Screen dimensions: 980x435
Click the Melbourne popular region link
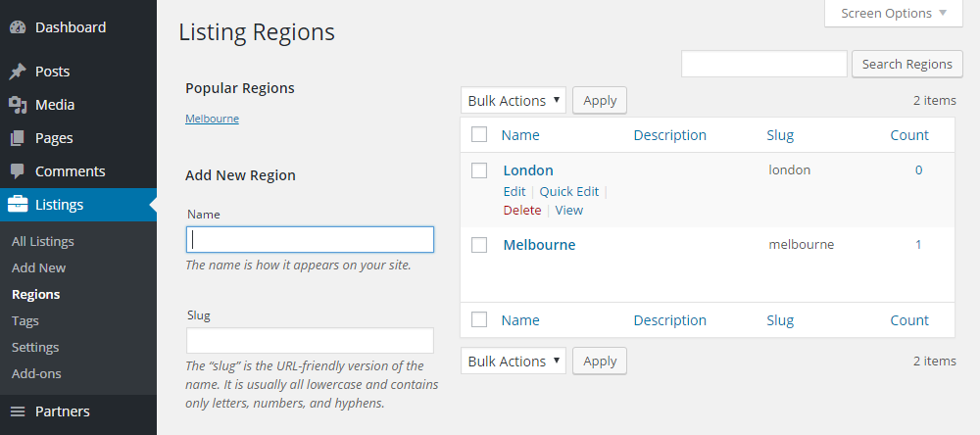pyautogui.click(x=212, y=119)
